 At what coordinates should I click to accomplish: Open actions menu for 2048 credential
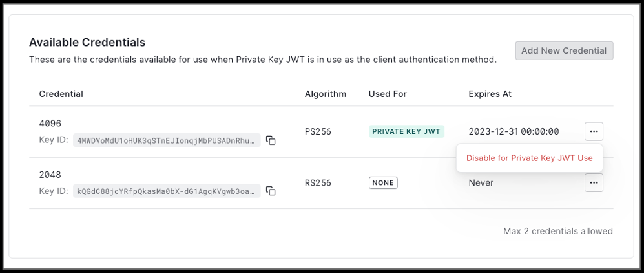(594, 183)
